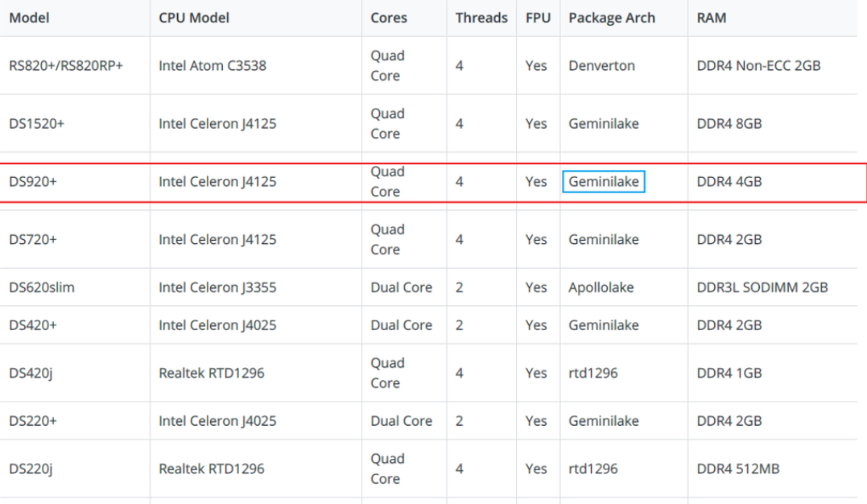Select the Package Arch column header

611,18
